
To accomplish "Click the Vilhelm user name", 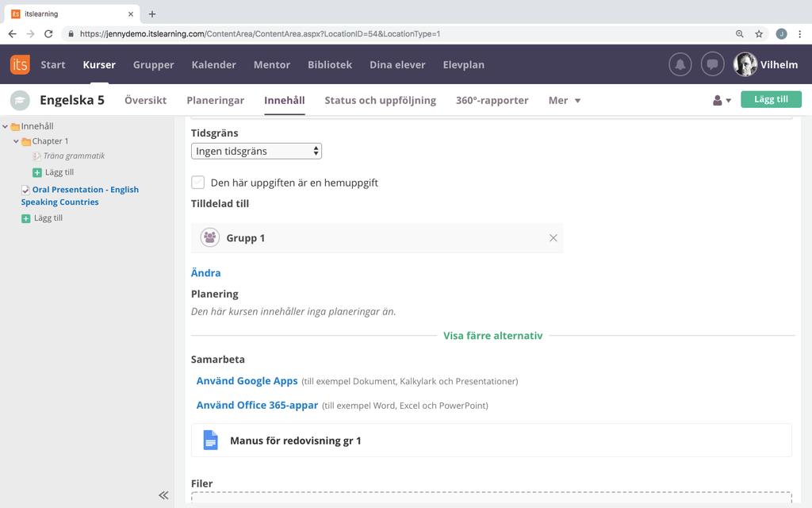I will 779,65.
